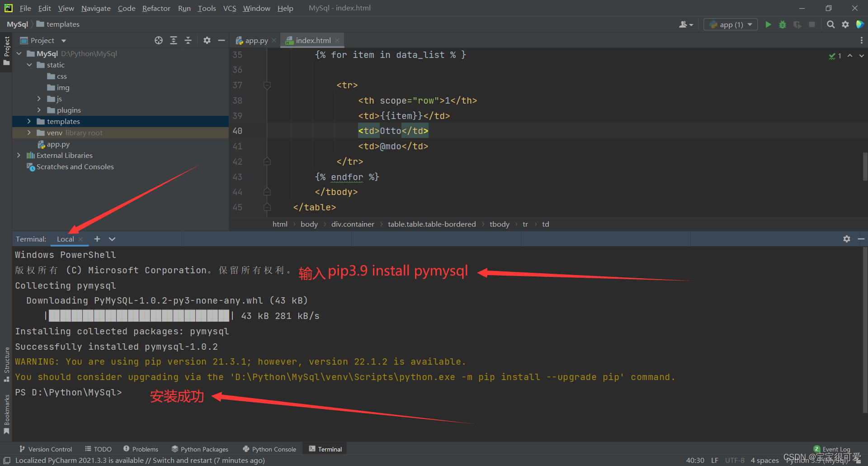The width and height of the screenshot is (868, 466).
Task: Click the Stop process square icon
Action: coord(812,24)
